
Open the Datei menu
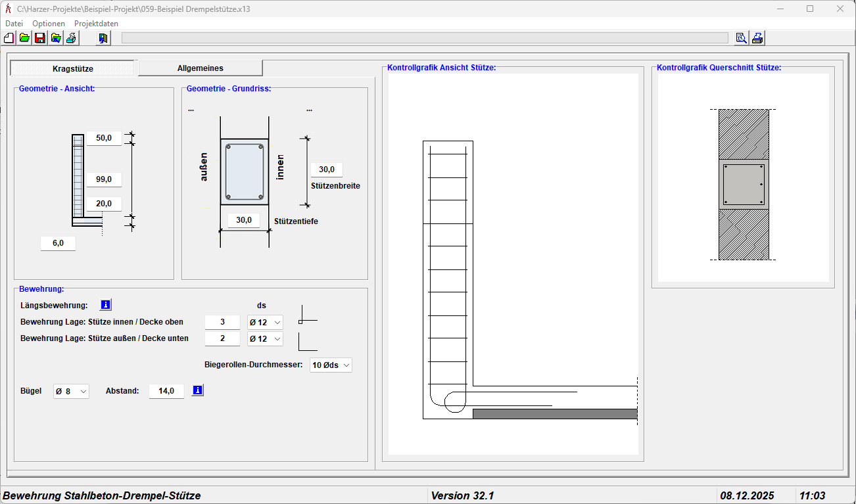click(x=14, y=24)
